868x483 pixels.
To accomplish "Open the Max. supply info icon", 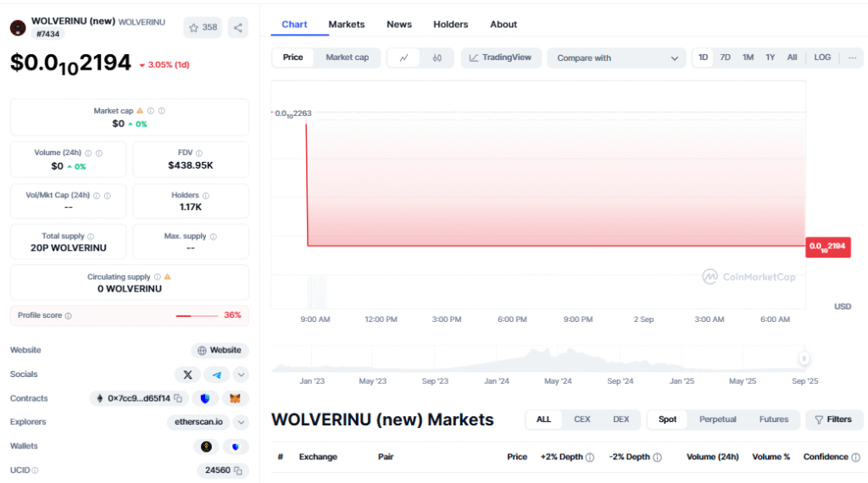I will click(213, 236).
